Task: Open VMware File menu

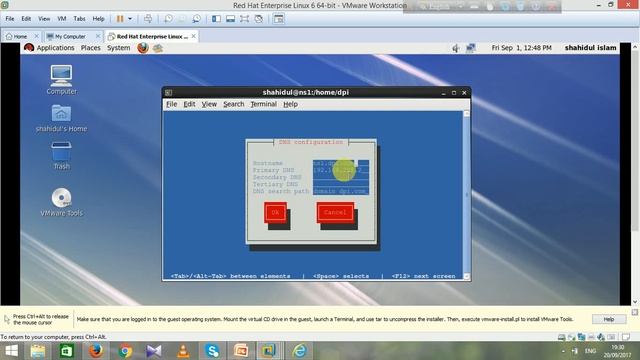Action: click(10, 19)
